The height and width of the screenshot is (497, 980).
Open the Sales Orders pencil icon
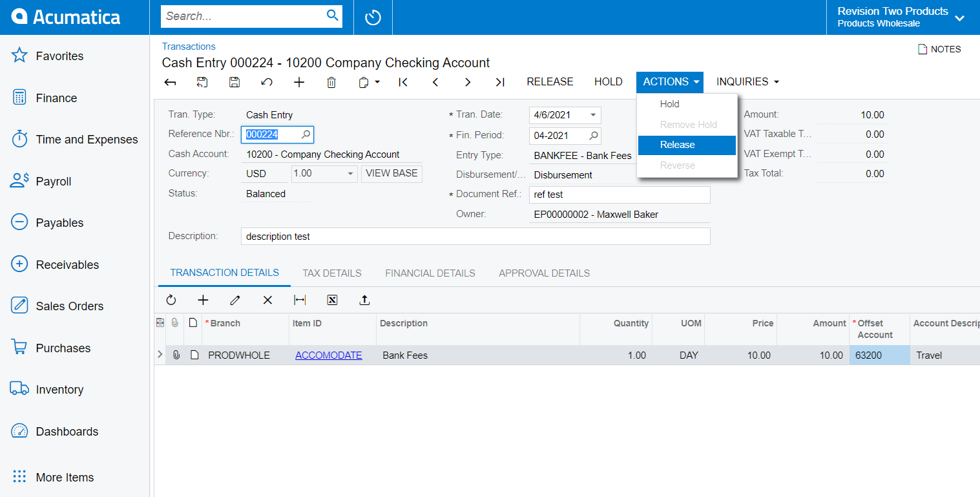click(x=19, y=306)
